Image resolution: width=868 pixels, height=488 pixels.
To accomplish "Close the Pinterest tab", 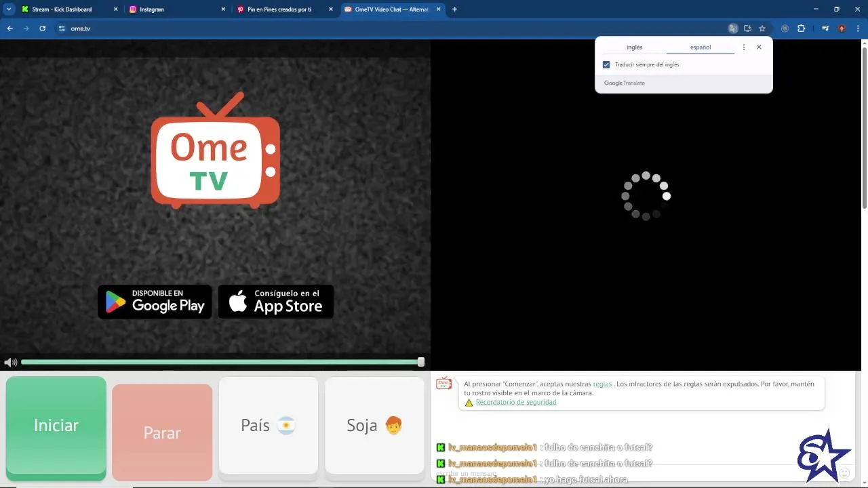I will click(x=331, y=9).
